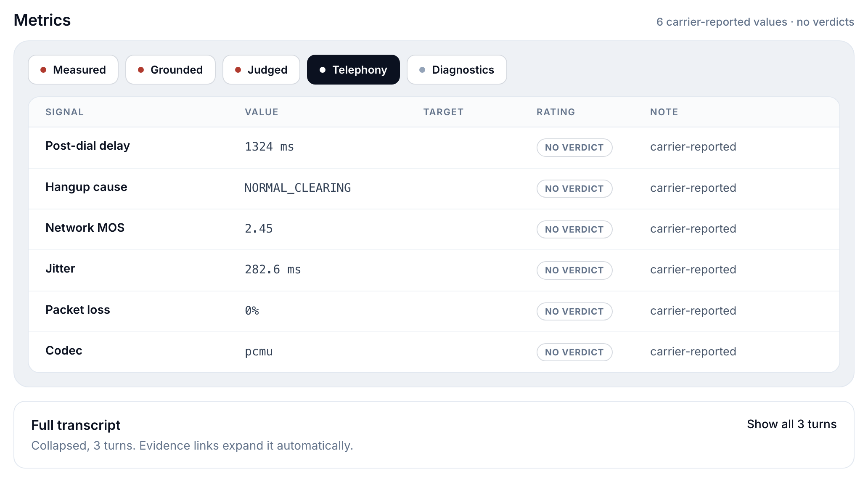Click the NOTE column header
Viewport: 868px width, 482px height.
click(x=664, y=112)
